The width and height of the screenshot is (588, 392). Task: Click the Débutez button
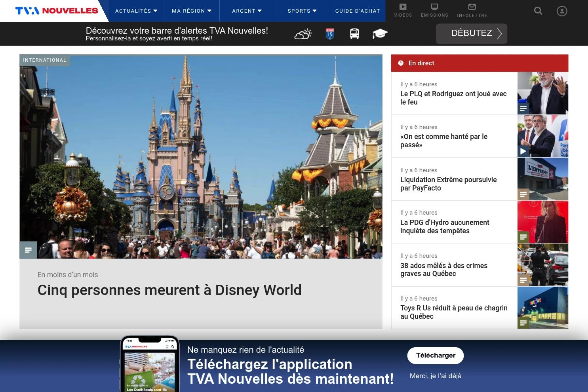pos(472,34)
